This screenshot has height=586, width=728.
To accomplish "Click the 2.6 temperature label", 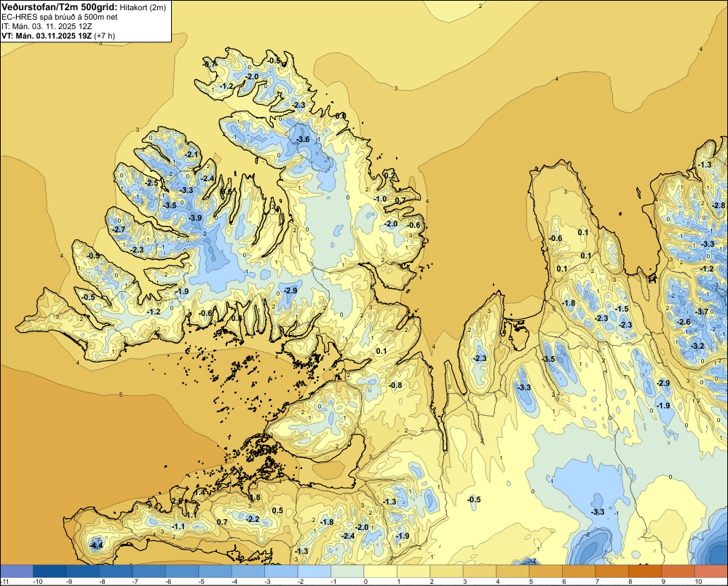I will (178, 501).
